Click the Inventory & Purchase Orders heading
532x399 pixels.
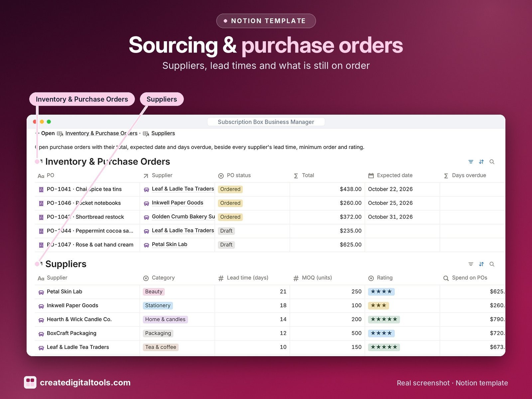[108, 162]
